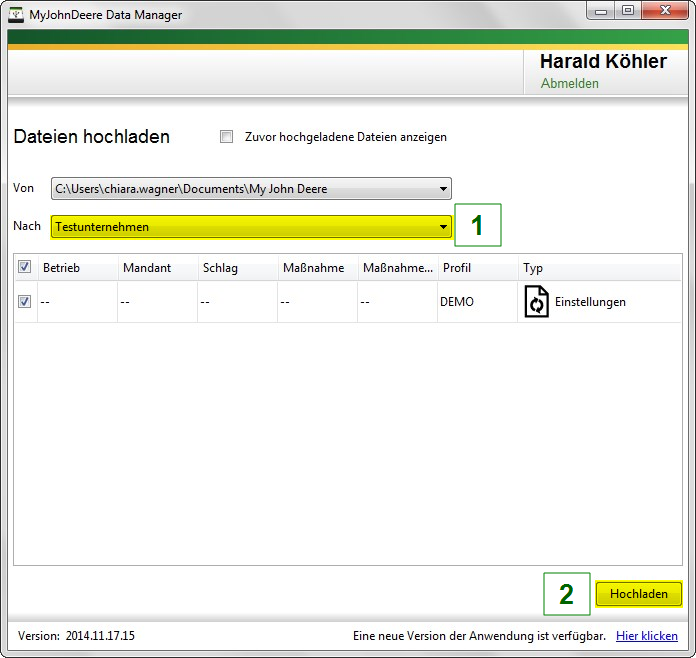Sort by the Mandant column header

[x=158, y=268]
